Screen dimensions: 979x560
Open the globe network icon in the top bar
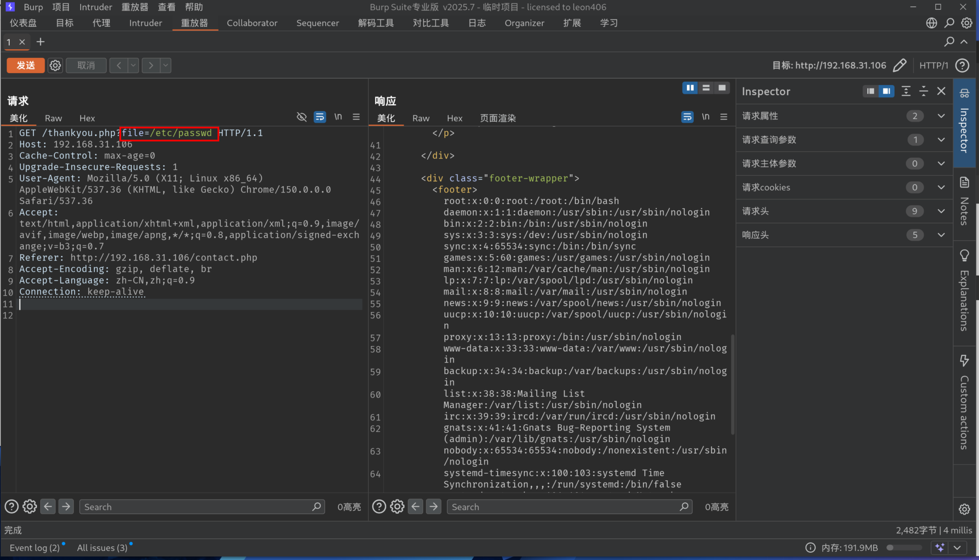click(932, 23)
